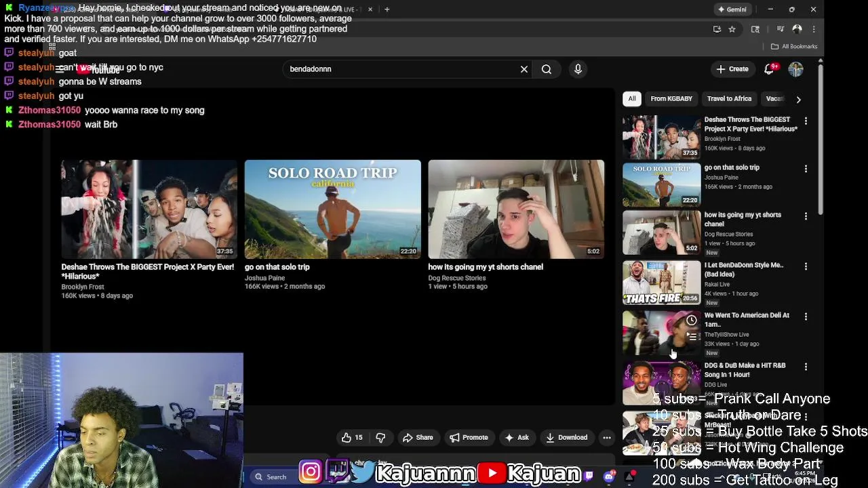The image size is (868, 488).
Task: Click the Create button
Action: (x=732, y=69)
